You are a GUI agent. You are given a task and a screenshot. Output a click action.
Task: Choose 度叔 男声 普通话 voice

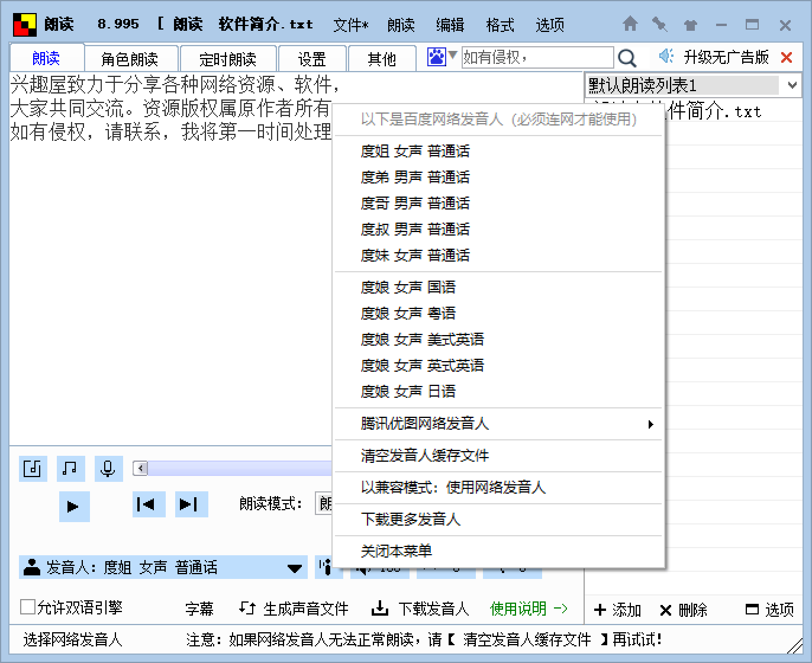[498, 230]
